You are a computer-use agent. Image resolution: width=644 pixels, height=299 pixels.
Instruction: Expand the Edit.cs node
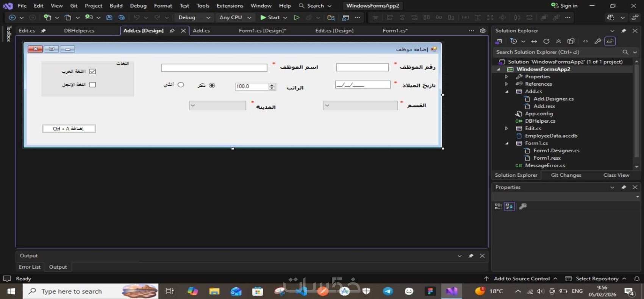506,128
